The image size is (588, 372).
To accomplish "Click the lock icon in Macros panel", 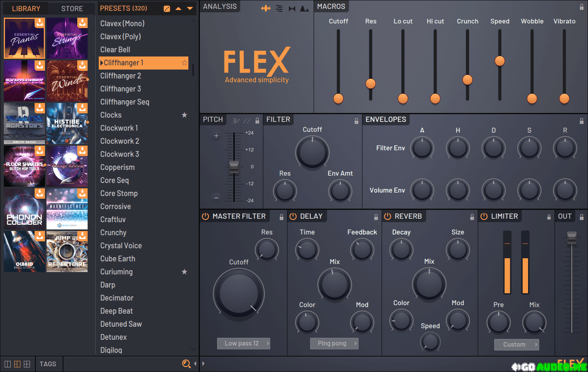I will [581, 7].
